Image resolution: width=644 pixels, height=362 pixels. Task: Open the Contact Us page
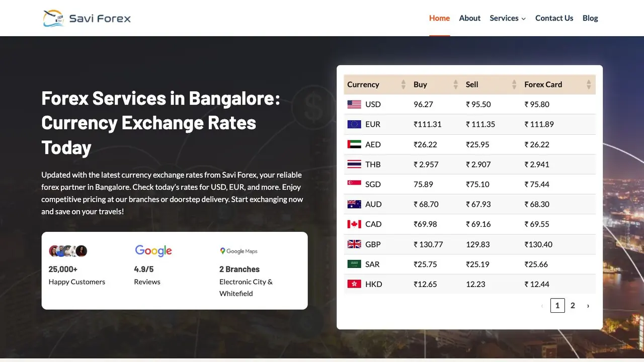point(554,18)
